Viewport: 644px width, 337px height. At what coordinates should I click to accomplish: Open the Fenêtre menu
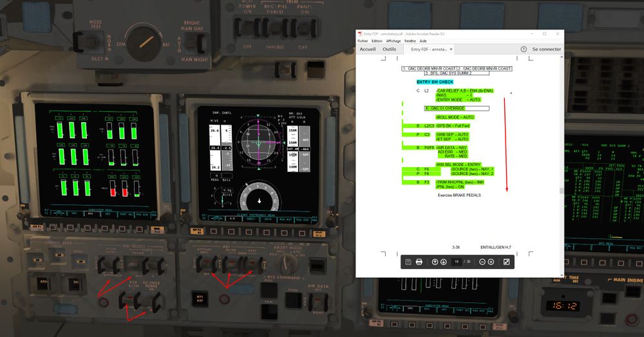tap(410, 41)
